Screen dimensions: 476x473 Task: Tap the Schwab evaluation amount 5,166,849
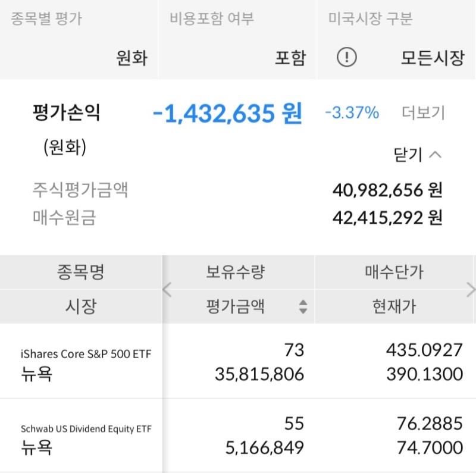264,447
